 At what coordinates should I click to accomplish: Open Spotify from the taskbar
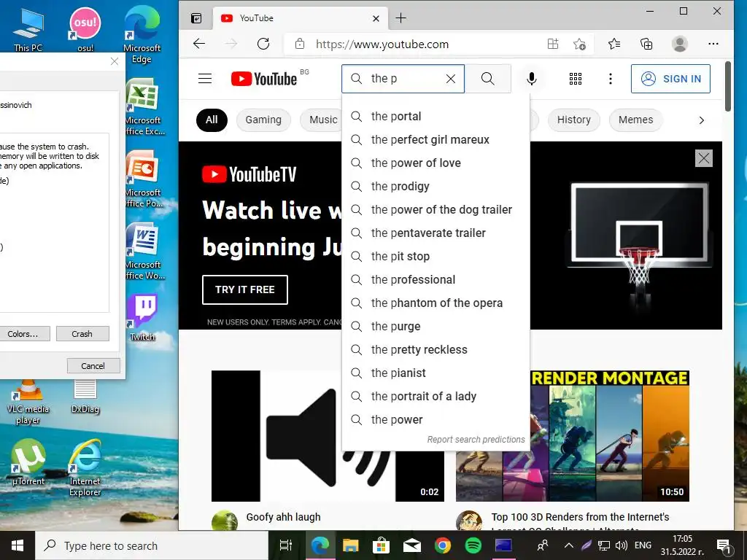coord(473,545)
